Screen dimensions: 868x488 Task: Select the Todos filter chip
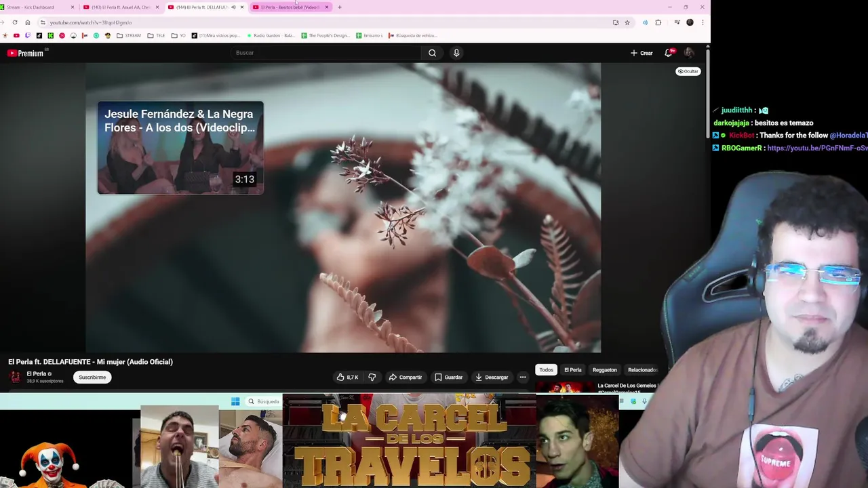coord(546,369)
